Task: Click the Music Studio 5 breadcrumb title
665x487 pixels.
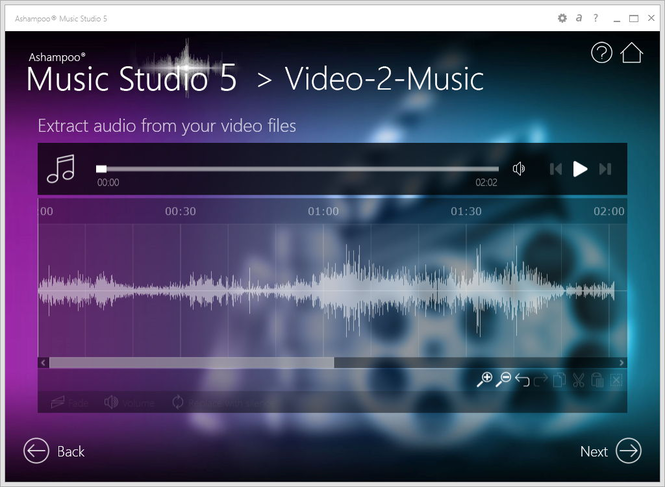Action: (131, 79)
